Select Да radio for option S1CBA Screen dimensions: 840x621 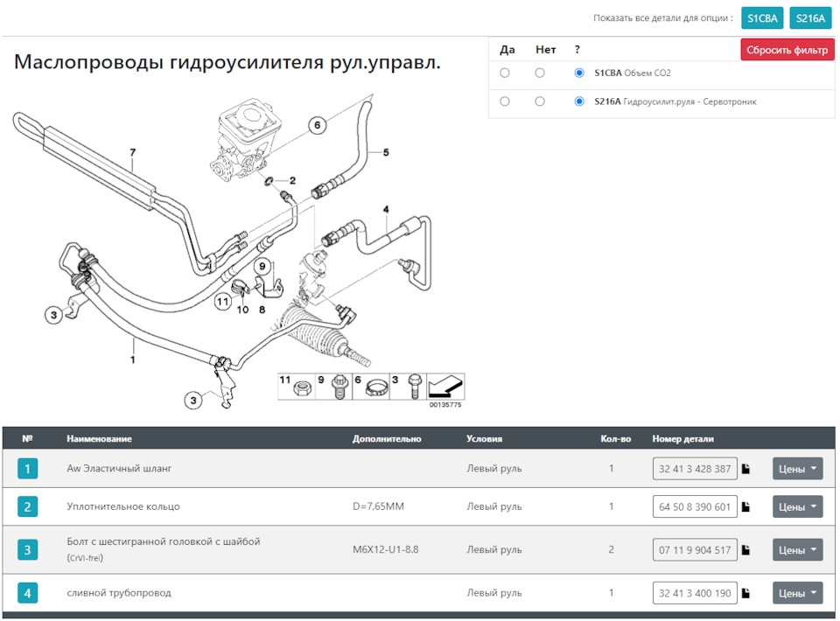coord(504,73)
